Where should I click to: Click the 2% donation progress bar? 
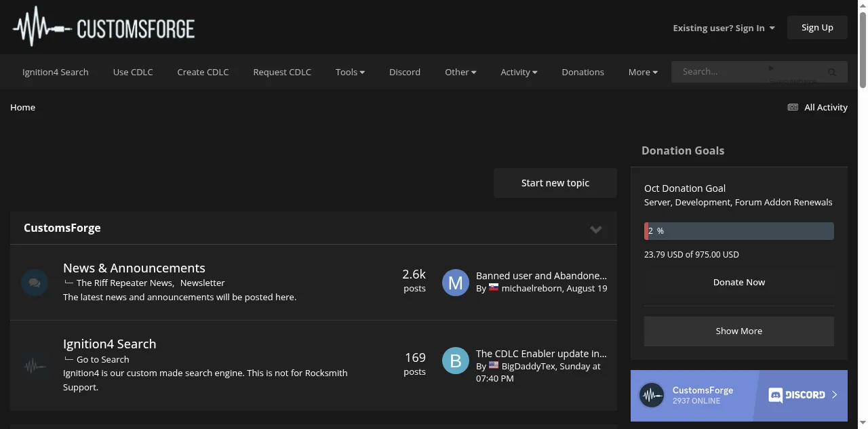coord(739,231)
